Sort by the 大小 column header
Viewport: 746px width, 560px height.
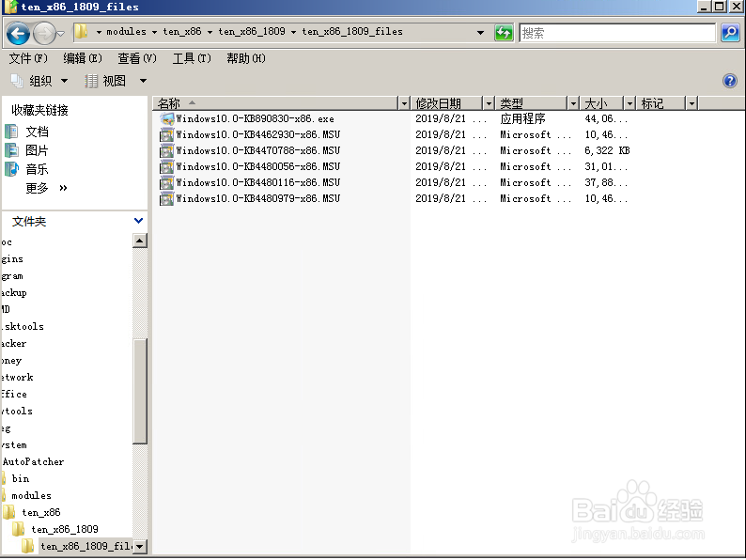pos(602,103)
